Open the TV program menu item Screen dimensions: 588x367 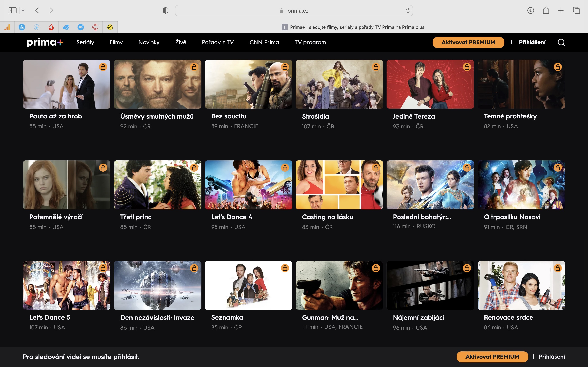tap(310, 42)
